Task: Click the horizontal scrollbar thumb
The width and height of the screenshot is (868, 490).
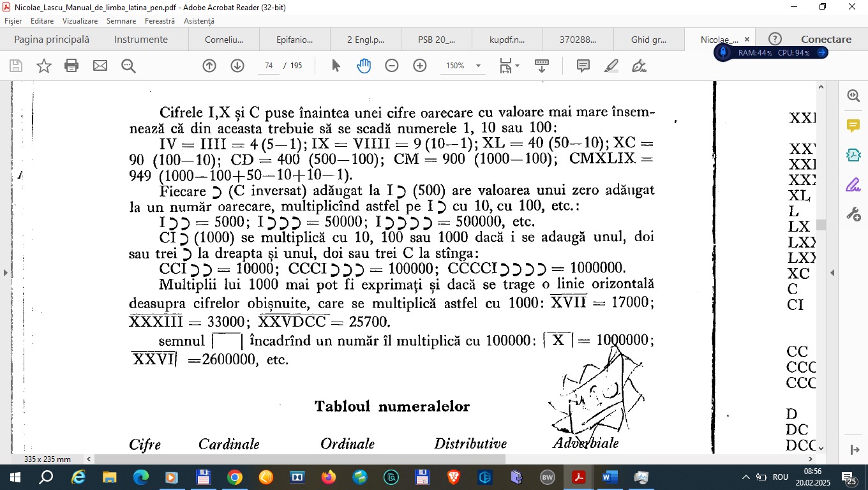Action: tap(300, 459)
